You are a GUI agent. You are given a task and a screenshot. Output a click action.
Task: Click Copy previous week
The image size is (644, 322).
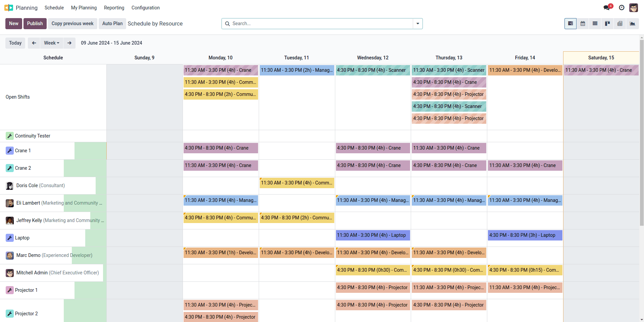(72, 23)
